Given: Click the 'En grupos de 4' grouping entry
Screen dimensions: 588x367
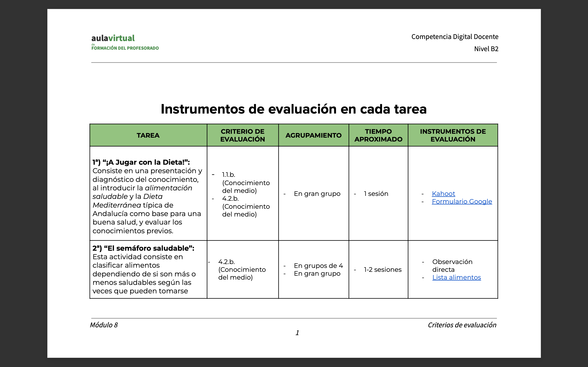Looking at the screenshot, I should [x=318, y=266].
